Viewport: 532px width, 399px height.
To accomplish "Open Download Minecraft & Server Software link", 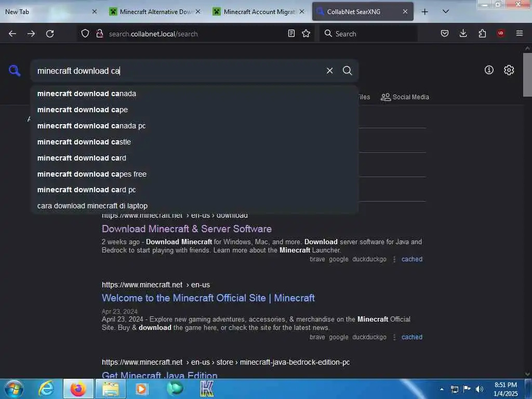I will (187, 229).
